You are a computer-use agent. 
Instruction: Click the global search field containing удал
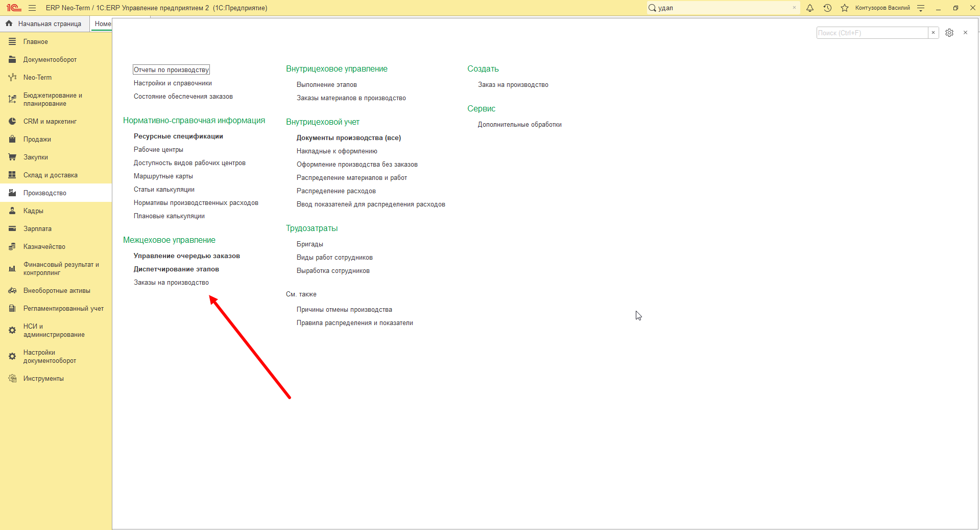tap(723, 8)
